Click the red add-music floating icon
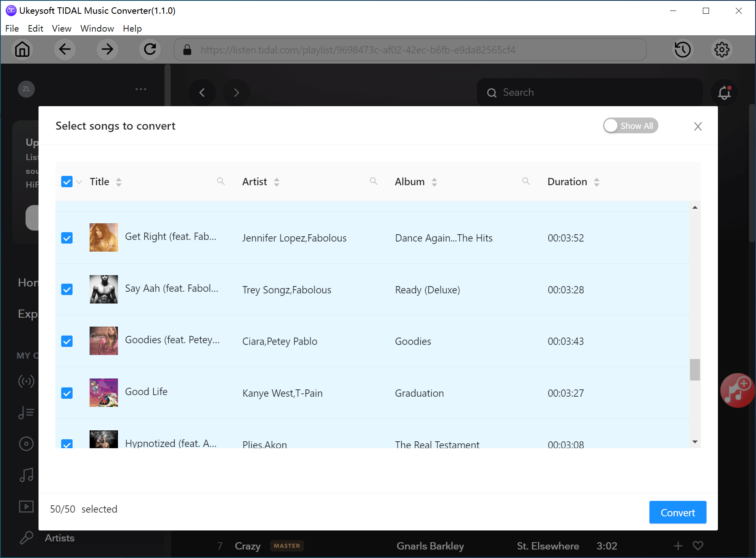This screenshot has width=756, height=558. (737, 391)
